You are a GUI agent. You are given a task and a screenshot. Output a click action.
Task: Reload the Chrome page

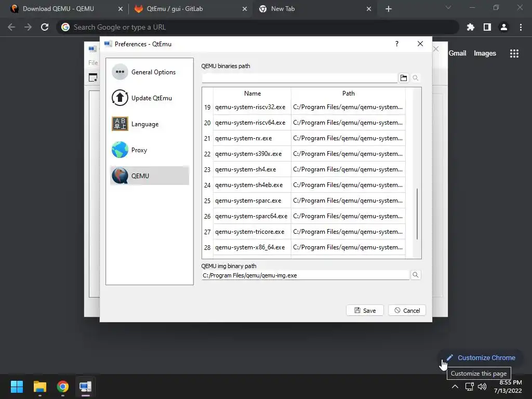coord(45,27)
